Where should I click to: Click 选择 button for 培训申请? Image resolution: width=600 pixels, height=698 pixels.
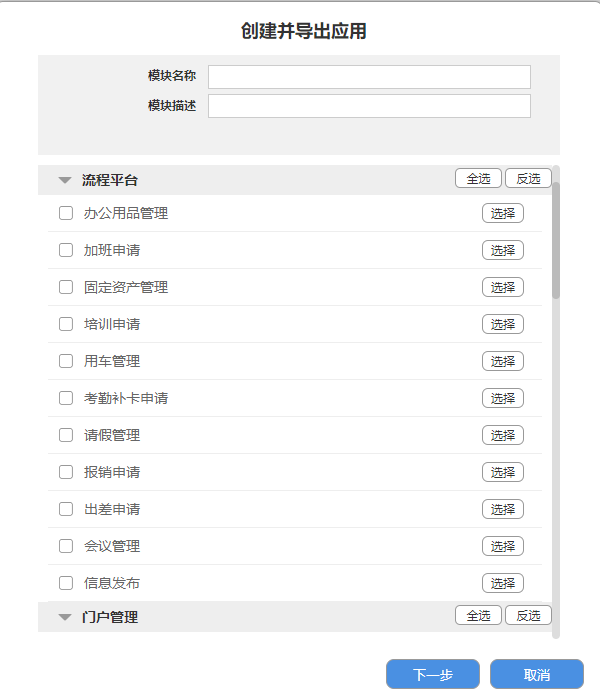point(503,324)
